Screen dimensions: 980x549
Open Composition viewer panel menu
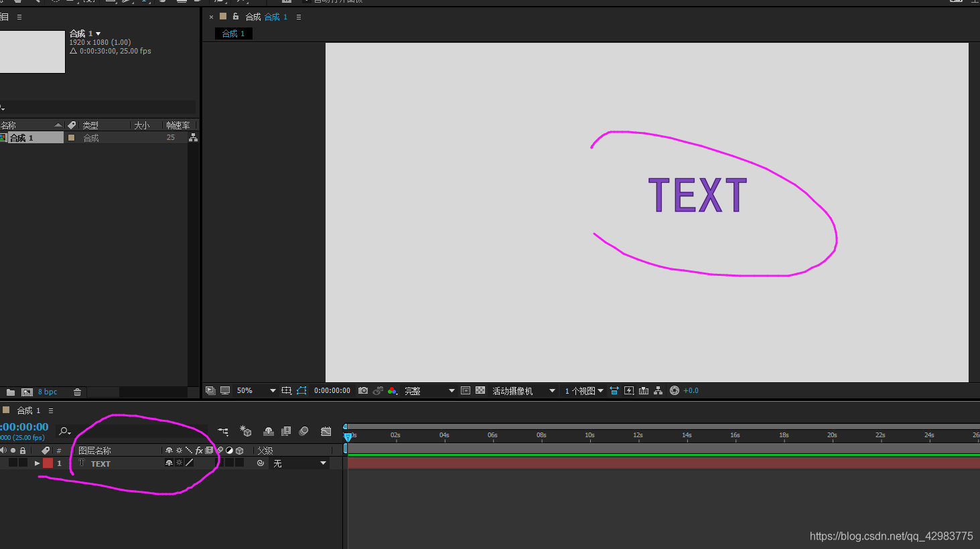[x=299, y=17]
